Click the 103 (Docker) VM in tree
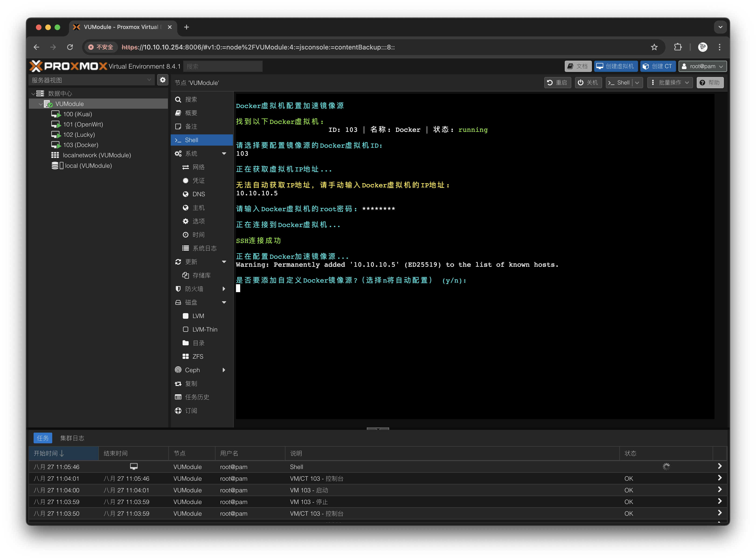The image size is (756, 560). click(81, 145)
